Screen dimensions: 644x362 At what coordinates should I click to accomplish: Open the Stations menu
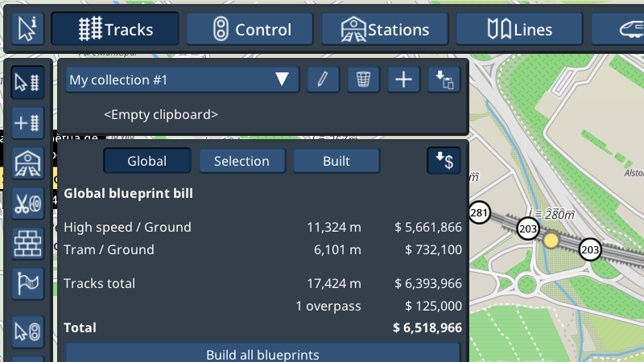point(386,30)
